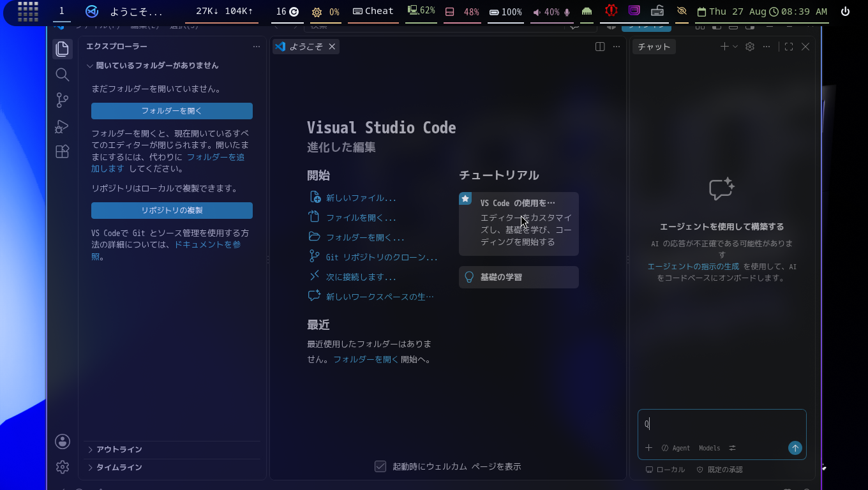Open the power menu icon in the top bar

coord(846,11)
